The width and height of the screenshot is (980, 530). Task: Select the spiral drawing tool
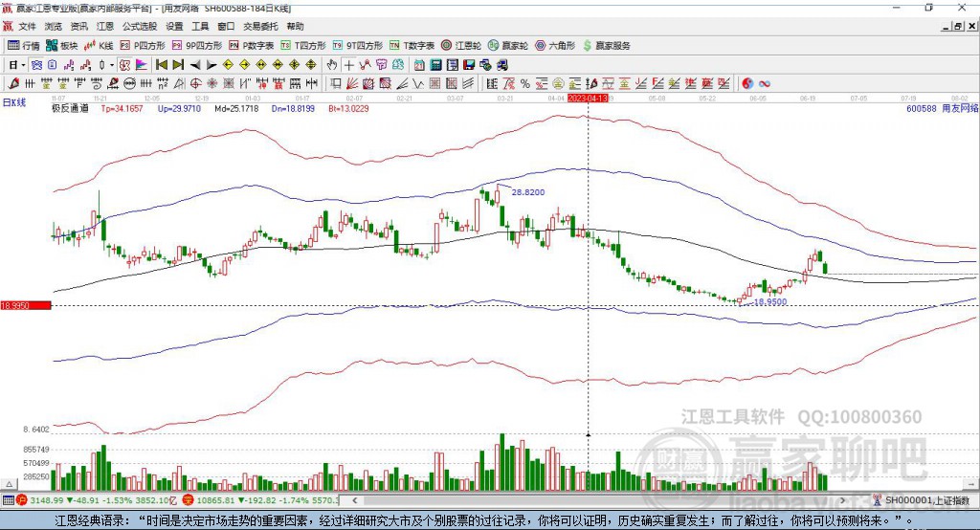(97, 84)
